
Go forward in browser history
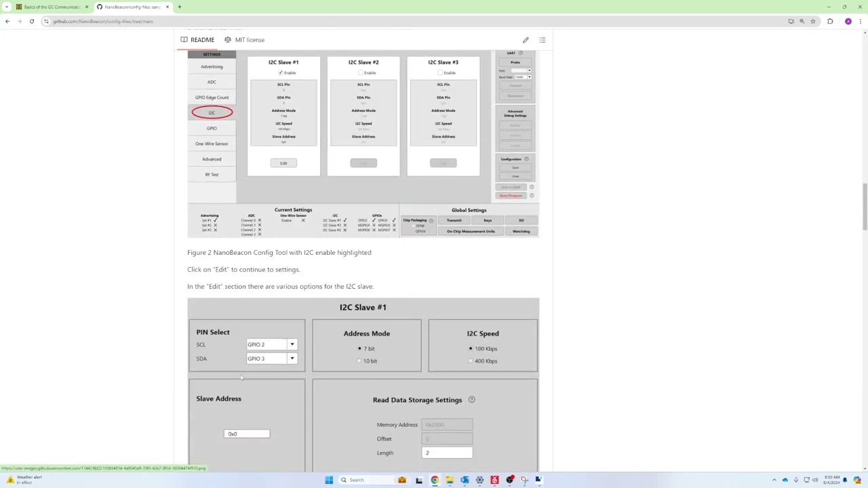[x=20, y=21]
